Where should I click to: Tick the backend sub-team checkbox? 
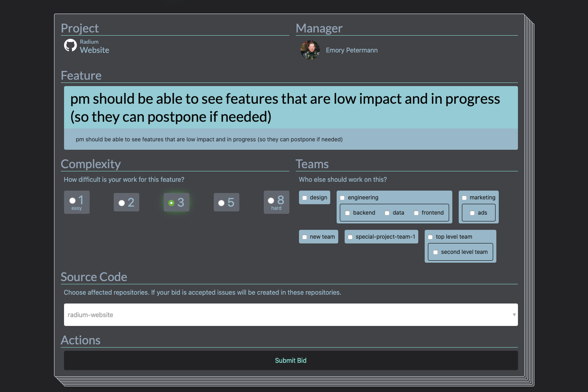click(347, 213)
